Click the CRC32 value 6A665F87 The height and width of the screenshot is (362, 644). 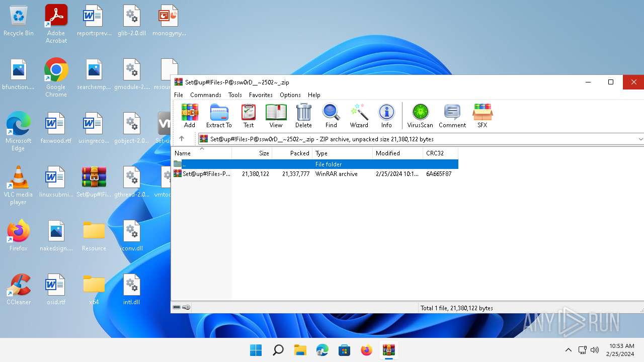[x=439, y=174]
